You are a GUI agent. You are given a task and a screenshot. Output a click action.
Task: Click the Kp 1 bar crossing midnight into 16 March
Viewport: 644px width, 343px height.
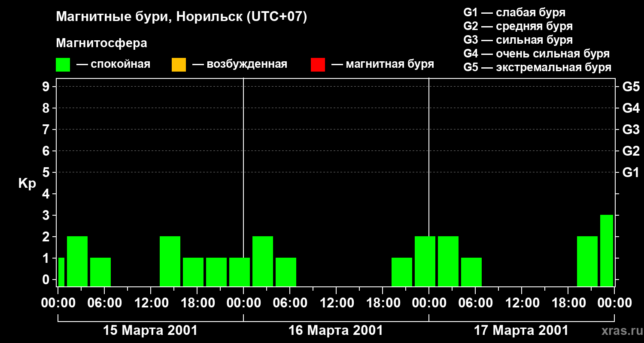(240, 272)
